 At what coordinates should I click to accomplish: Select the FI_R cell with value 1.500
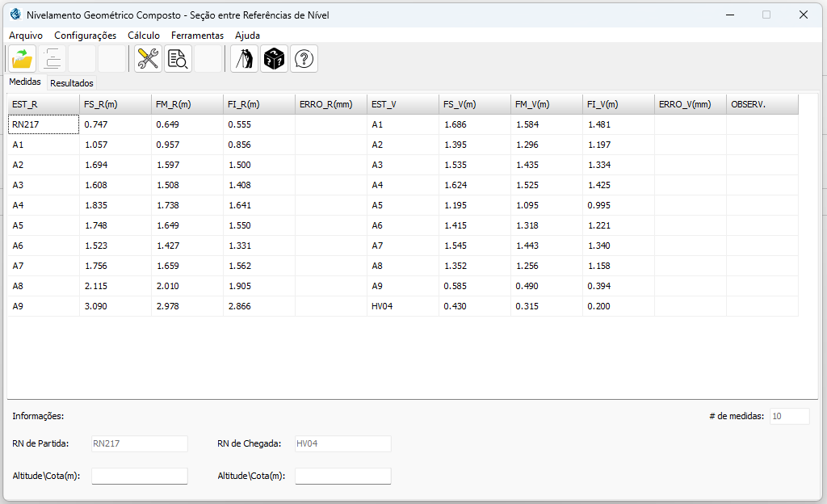coord(259,165)
